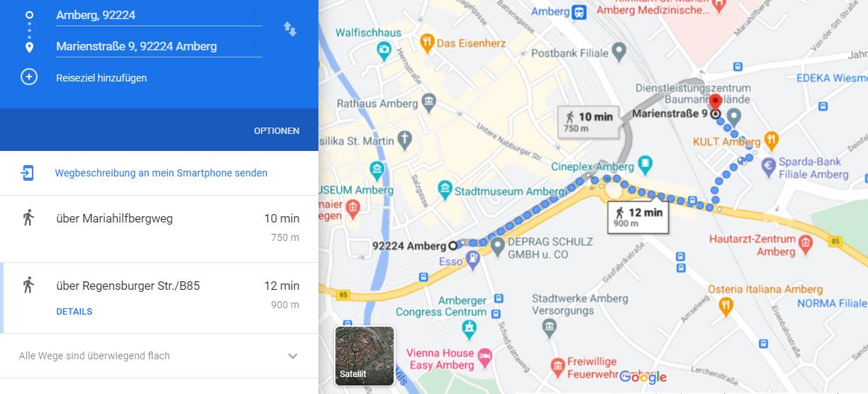Open the Rathaus Amberg museum marker
The width and height of the screenshot is (868, 394).
coord(428,103)
